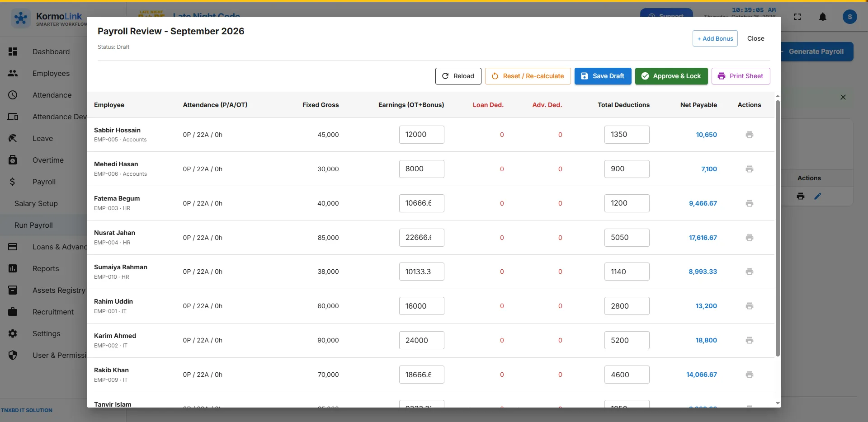Edit Fatema Begum total deductions 1200
The image size is (868, 422).
point(627,203)
